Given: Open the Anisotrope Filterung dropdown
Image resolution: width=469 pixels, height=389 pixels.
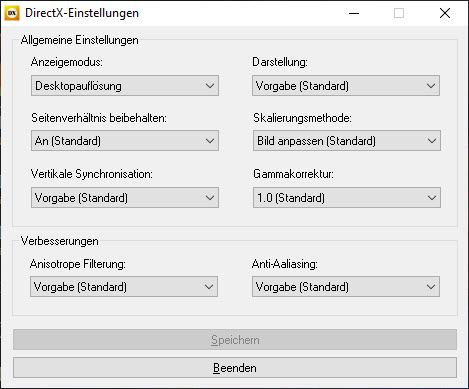Looking at the screenshot, I should tap(124, 287).
